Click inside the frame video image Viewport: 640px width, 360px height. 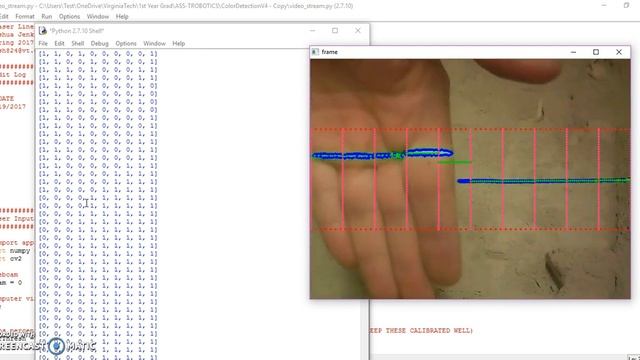pos(470,179)
